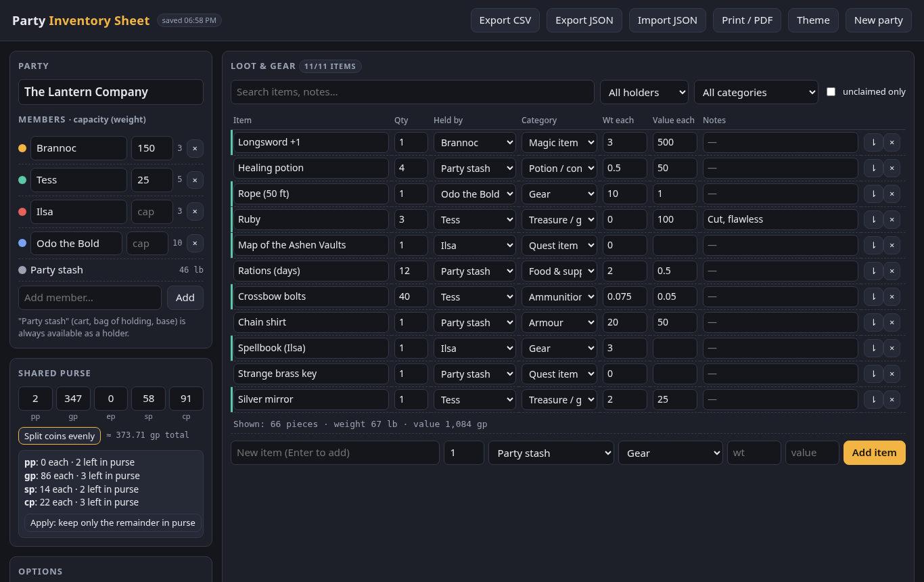Remove Odo the Bold from the members list
The height and width of the screenshot is (582, 924).
tap(195, 244)
